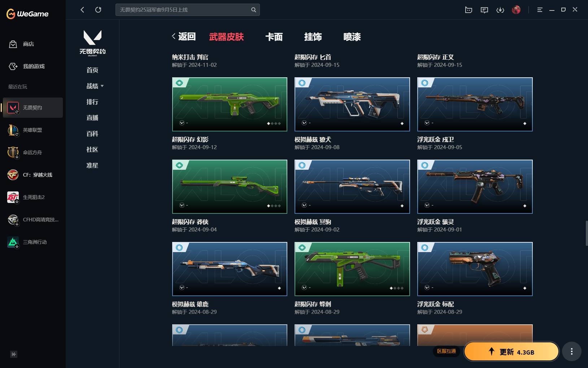This screenshot has height=368, width=588.
Task: Click the 纳米打击 判官 skin title
Action: pyautogui.click(x=190, y=57)
